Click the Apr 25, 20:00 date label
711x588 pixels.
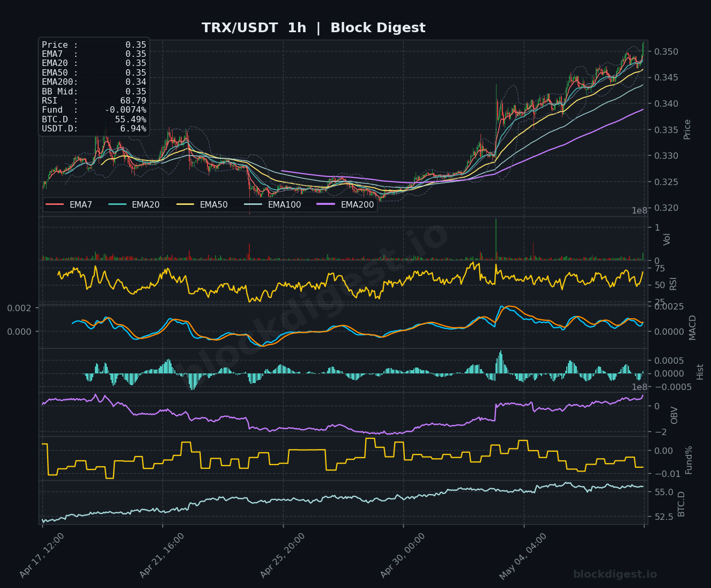[283, 555]
